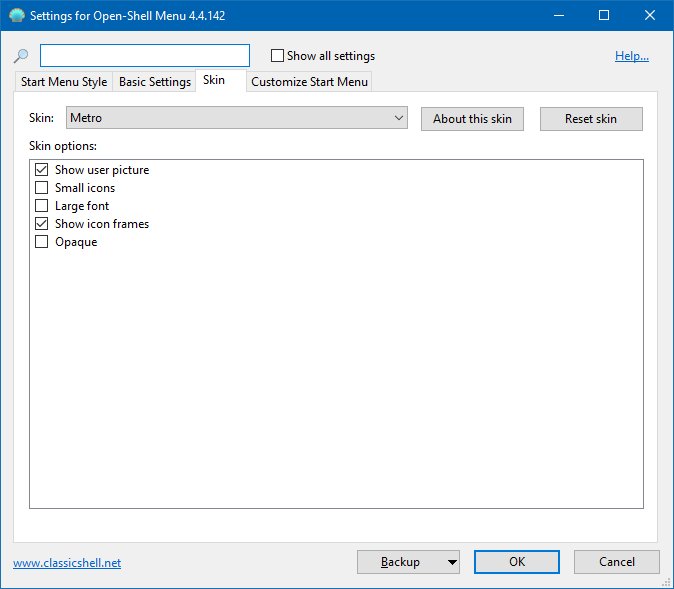Open the Skin dropdown showing Metro
The width and height of the screenshot is (674, 589).
[x=237, y=118]
